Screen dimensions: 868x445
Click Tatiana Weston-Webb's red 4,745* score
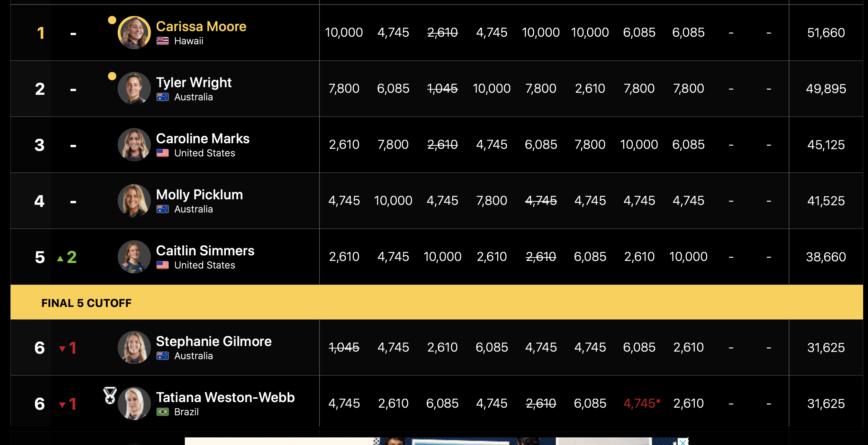coord(642,403)
